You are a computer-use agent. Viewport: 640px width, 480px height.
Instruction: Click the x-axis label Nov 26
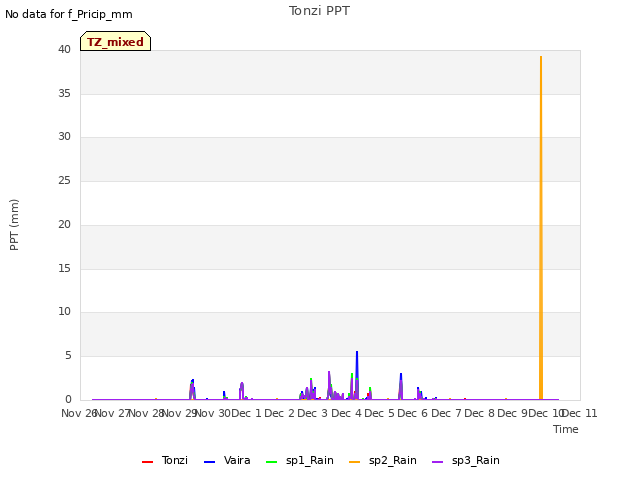tap(78, 413)
